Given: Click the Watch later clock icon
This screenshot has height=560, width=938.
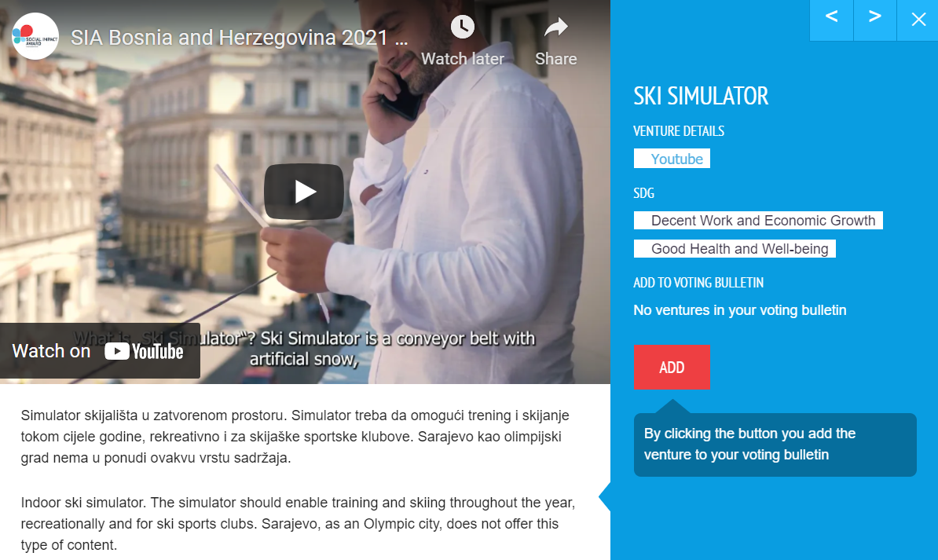Looking at the screenshot, I should click(463, 27).
